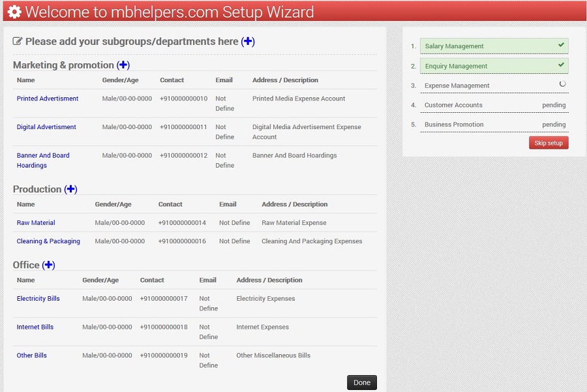The height and width of the screenshot is (392, 587).
Task: Open Raw Material account link
Action: [36, 222]
